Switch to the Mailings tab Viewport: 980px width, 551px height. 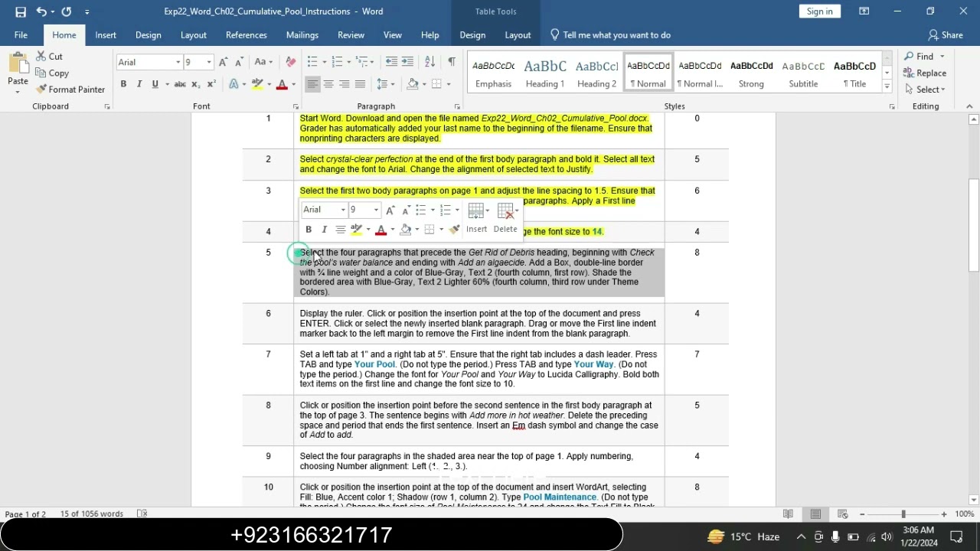tap(302, 35)
